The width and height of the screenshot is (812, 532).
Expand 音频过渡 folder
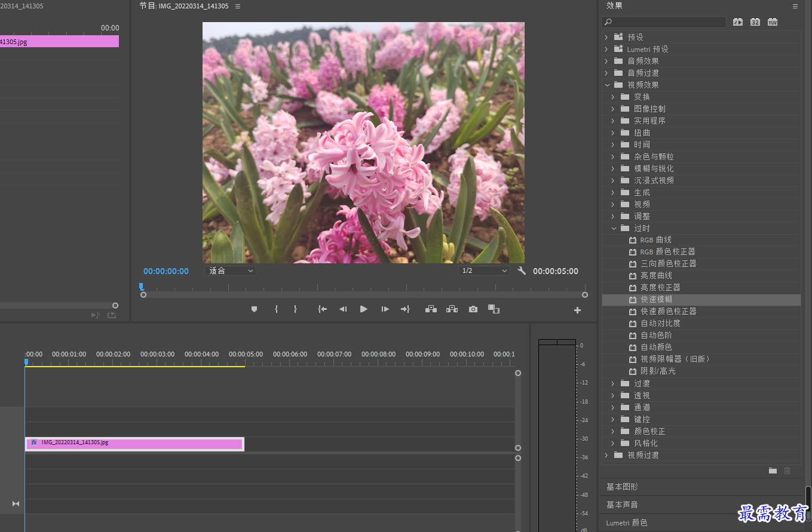pos(606,73)
